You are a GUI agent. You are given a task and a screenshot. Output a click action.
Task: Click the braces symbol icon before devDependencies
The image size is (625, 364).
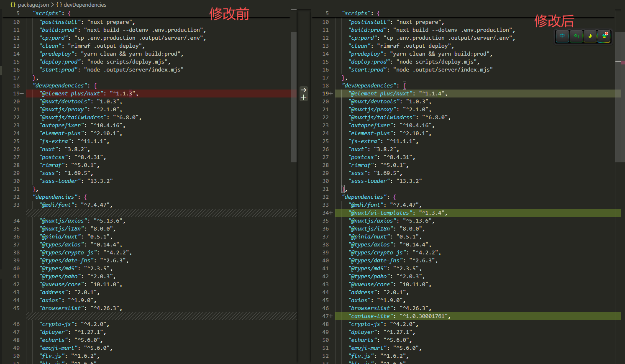pos(59,5)
